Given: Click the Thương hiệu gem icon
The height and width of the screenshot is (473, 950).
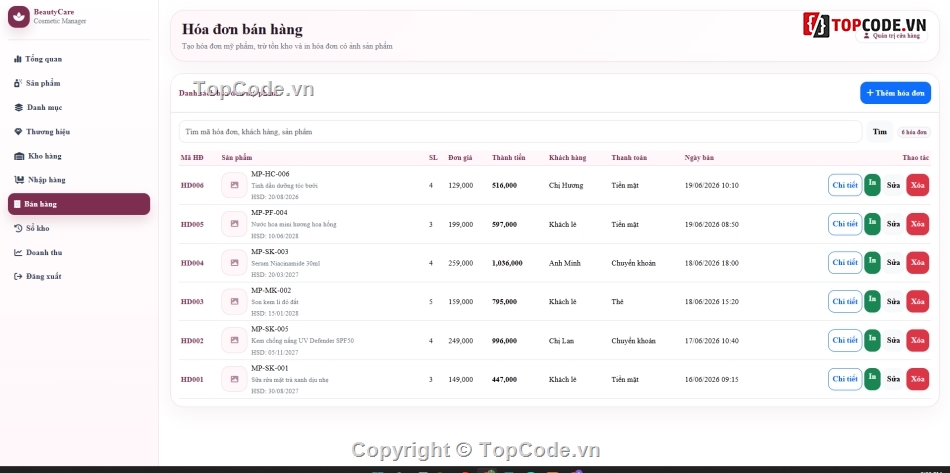Looking at the screenshot, I should click(18, 132).
